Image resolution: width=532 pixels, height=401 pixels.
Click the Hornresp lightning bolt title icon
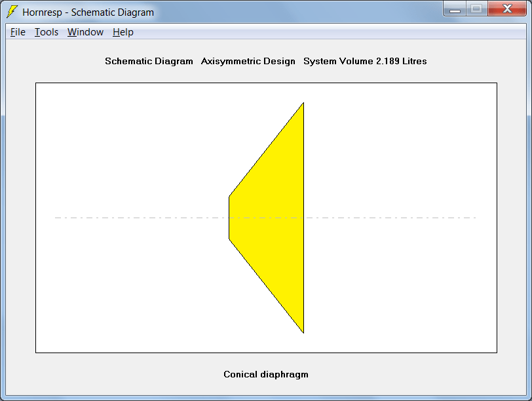pos(12,12)
